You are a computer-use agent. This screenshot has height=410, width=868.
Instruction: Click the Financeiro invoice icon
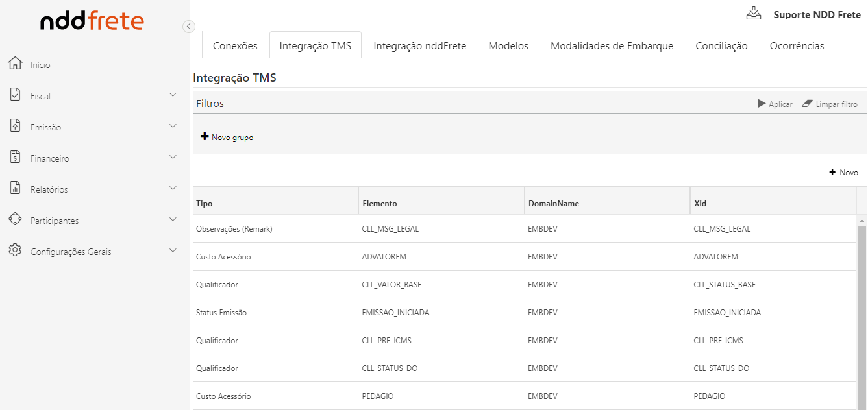[x=15, y=157]
